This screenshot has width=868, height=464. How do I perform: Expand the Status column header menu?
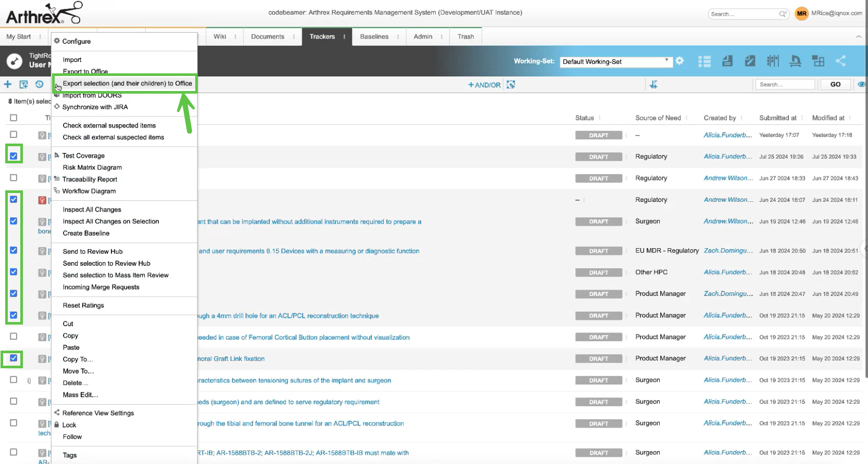click(599, 118)
